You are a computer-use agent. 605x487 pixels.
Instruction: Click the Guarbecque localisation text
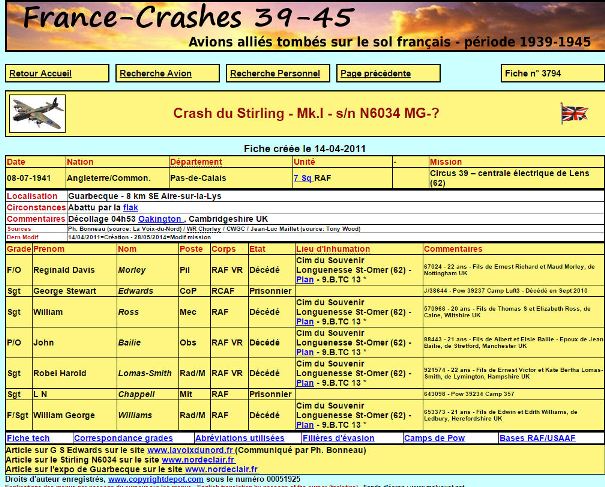pyautogui.click(x=145, y=196)
